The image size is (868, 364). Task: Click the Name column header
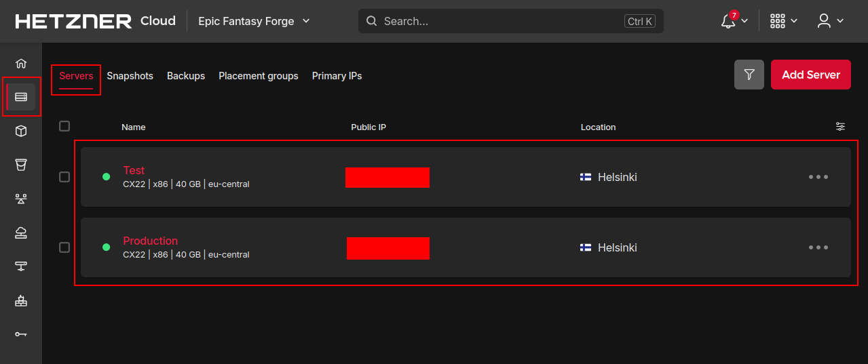click(133, 127)
